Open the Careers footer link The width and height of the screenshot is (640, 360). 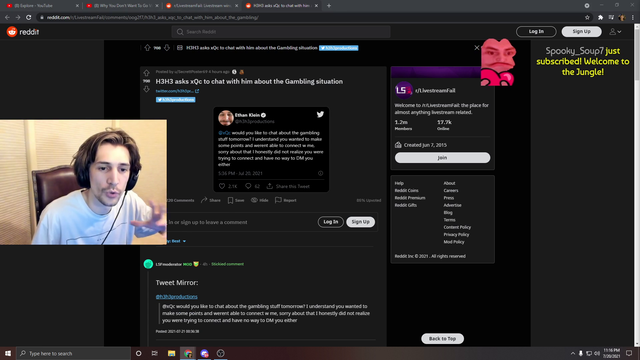coord(451,191)
